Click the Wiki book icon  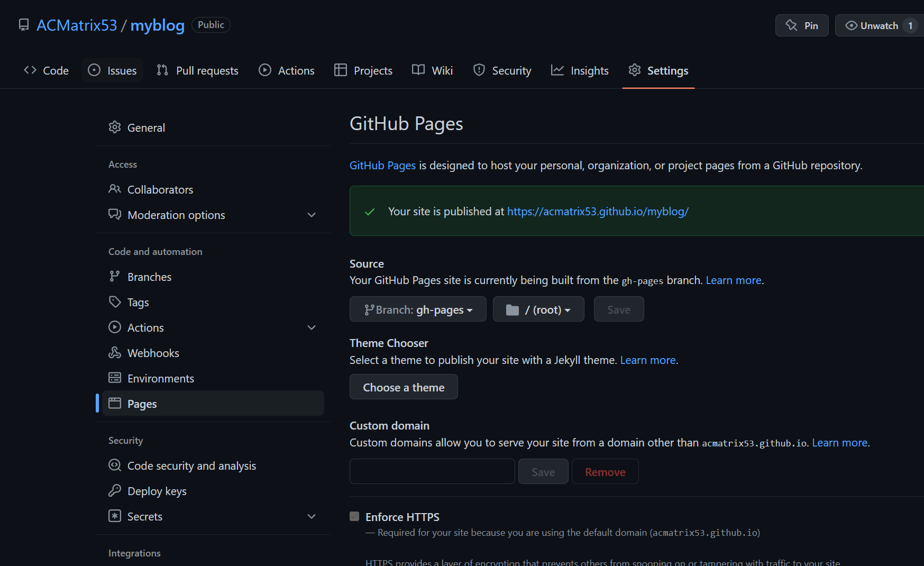point(418,70)
